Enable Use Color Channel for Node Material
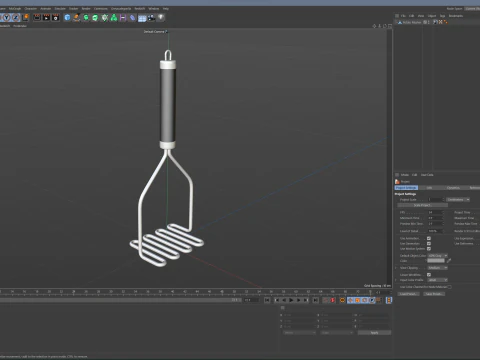480x360 pixels. click(x=449, y=287)
